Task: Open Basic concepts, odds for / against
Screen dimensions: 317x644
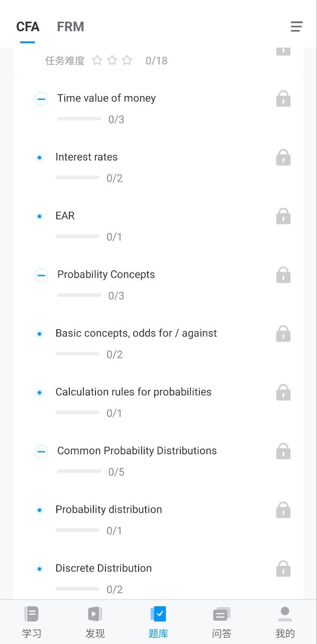Action: 136,333
